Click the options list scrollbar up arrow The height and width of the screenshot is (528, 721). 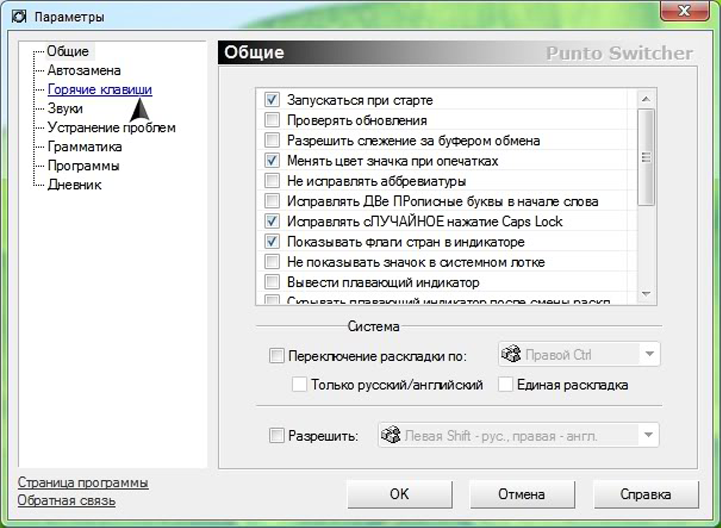646,99
